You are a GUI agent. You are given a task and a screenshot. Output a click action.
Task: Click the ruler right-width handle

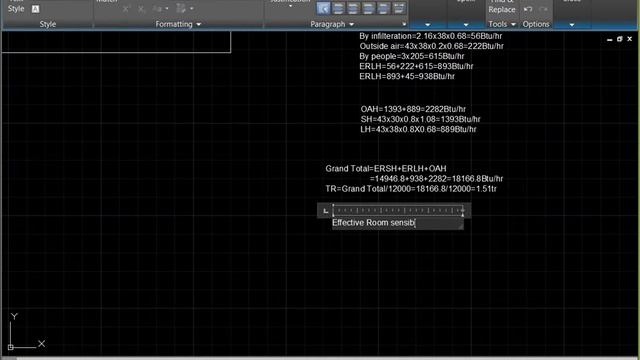(463, 210)
